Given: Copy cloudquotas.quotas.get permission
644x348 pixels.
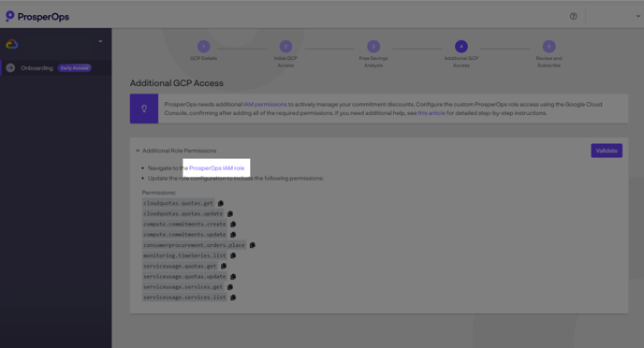Looking at the screenshot, I should pos(221,203).
